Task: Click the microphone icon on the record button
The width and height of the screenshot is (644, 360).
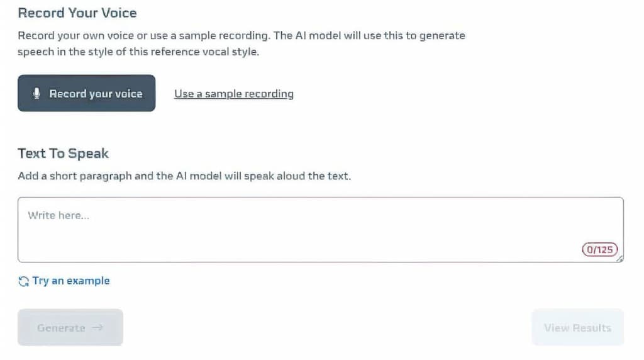Action: click(36, 94)
